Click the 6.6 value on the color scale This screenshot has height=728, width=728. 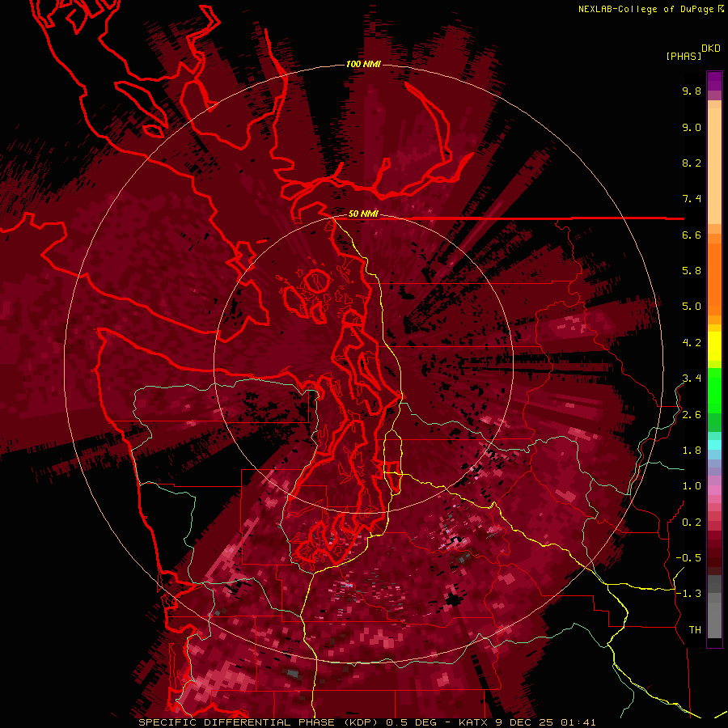coord(692,235)
